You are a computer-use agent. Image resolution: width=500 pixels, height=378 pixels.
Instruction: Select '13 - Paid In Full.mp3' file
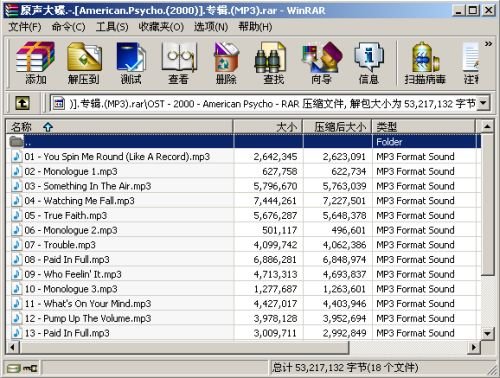(x=243, y=333)
